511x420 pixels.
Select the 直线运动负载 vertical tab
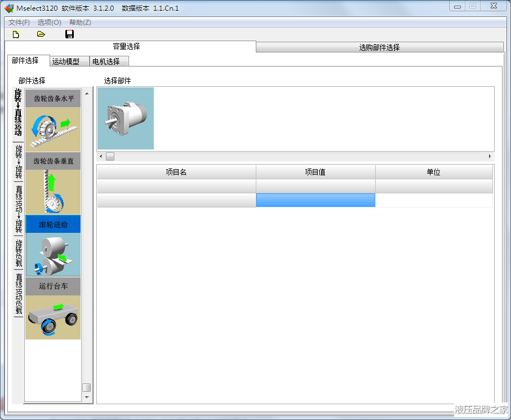tap(19, 294)
